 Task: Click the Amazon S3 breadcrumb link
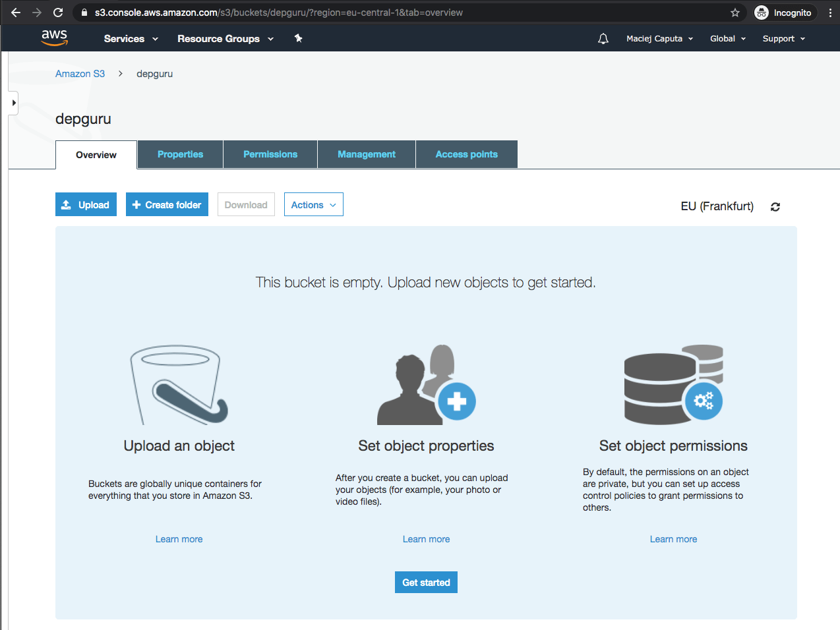pos(80,74)
